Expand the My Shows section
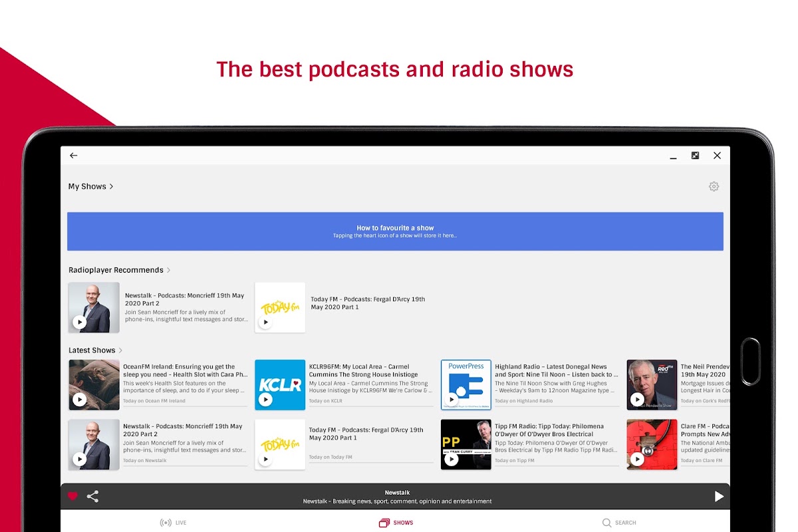Viewport: 798px width, 532px height. [91, 187]
